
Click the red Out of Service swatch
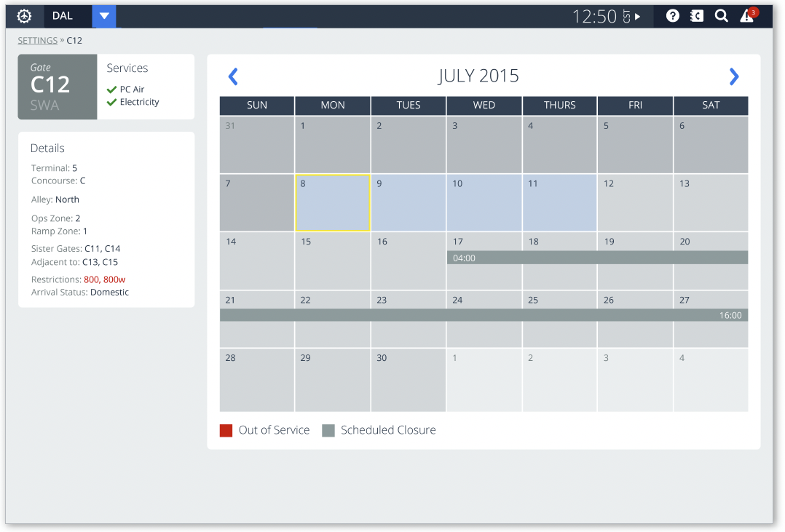point(226,431)
